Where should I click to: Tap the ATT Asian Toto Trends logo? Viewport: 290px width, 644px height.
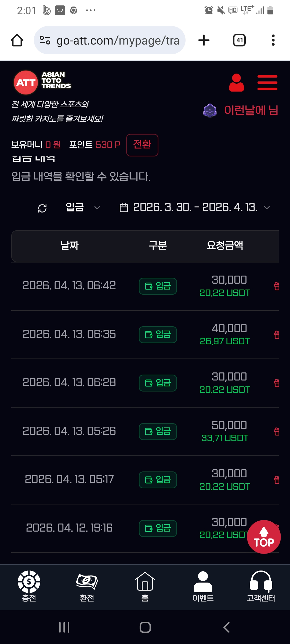pos(42,82)
